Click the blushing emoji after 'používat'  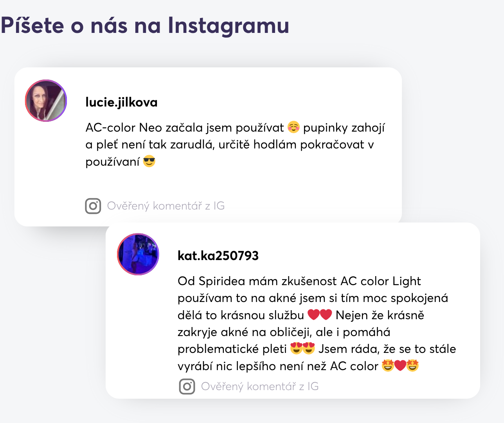pyautogui.click(x=293, y=127)
